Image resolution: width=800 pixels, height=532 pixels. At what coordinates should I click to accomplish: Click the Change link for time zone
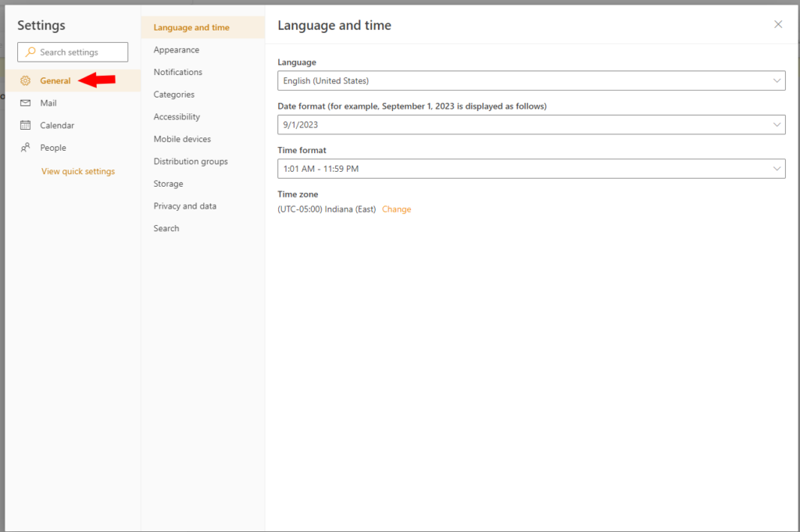tap(396, 209)
